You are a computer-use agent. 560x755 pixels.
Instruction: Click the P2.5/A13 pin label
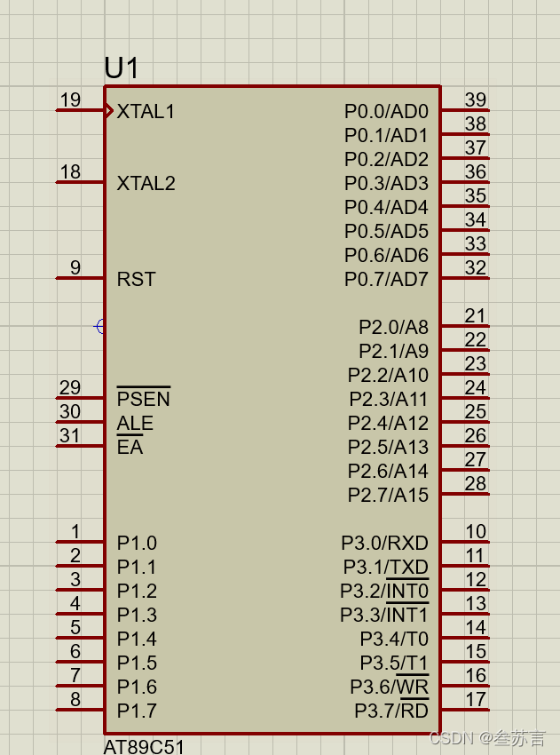click(x=388, y=448)
